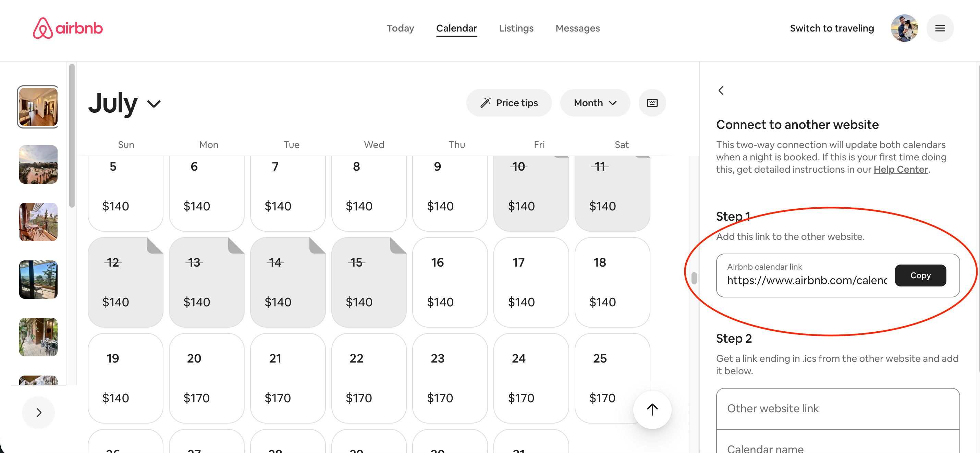
Task: Click Switch to traveling
Action: click(832, 28)
